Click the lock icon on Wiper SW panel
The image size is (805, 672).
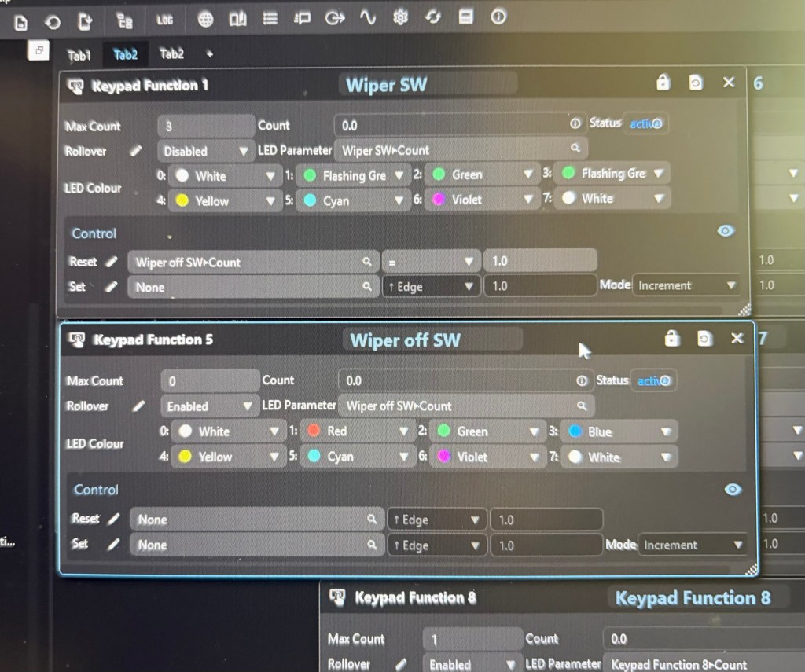[x=663, y=83]
